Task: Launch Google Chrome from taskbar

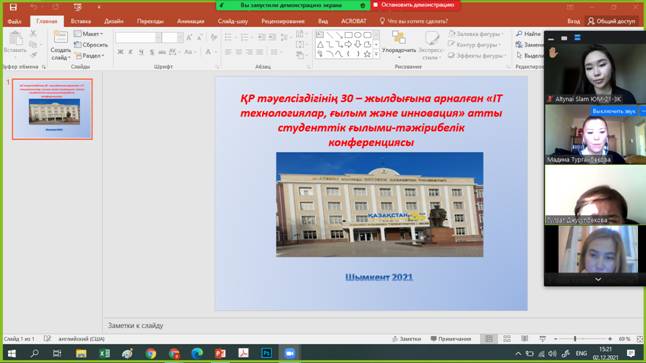Action: (150, 354)
